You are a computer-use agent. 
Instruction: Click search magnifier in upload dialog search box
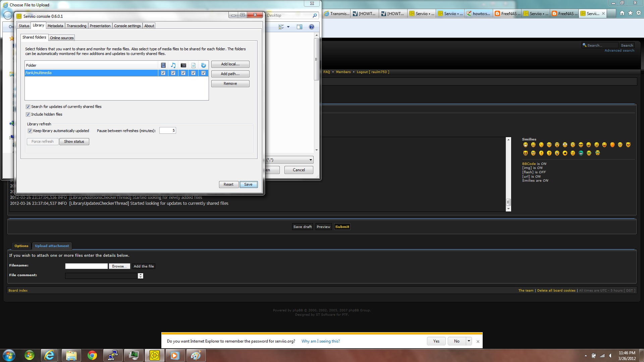tap(315, 15)
